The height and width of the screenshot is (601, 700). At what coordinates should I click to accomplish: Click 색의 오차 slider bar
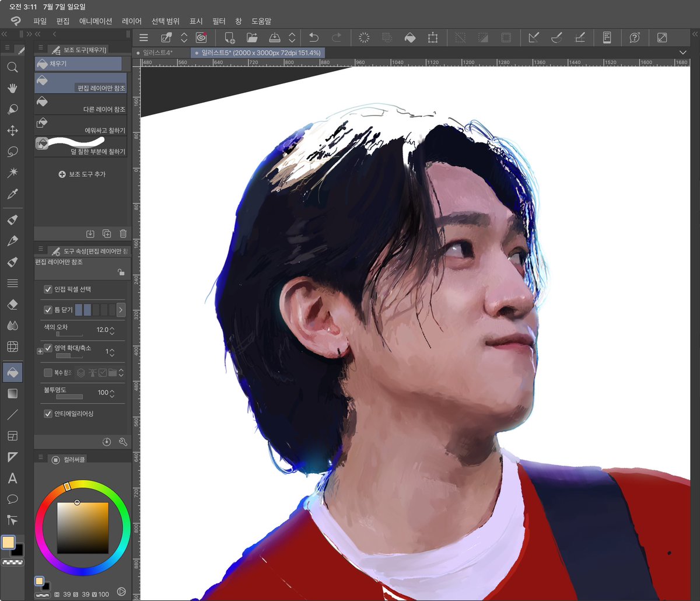coord(69,335)
